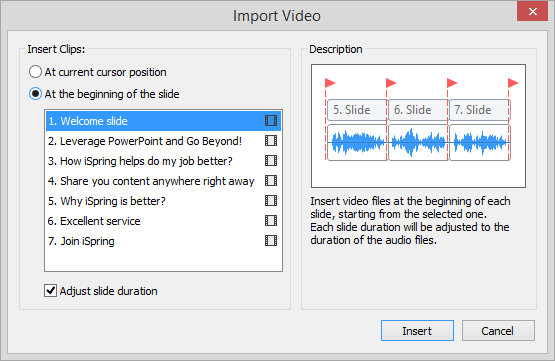Click film icon beside Leverage PowerPoint row

(271, 141)
